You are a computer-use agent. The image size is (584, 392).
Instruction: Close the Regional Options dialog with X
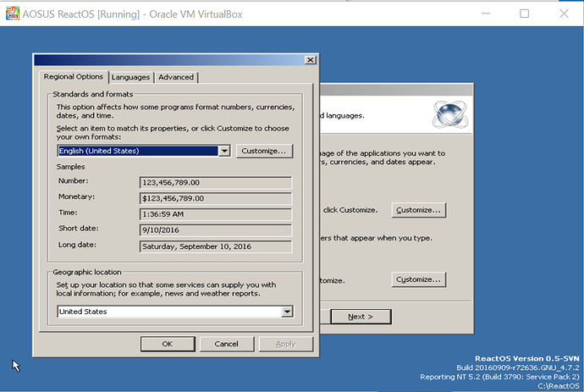310,60
